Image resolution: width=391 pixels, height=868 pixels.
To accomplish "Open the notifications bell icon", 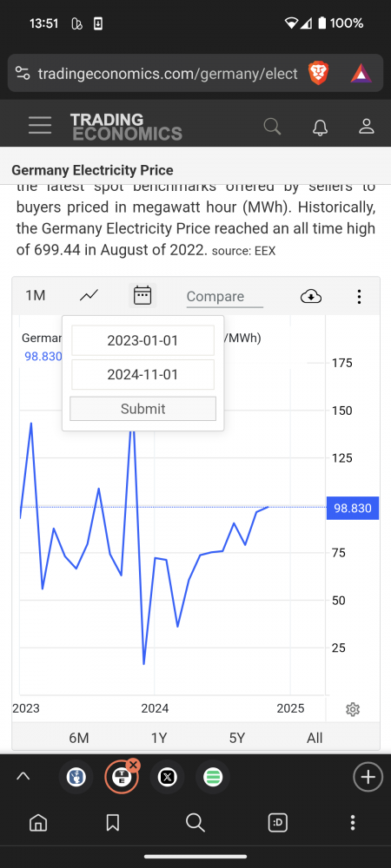I will [320, 126].
